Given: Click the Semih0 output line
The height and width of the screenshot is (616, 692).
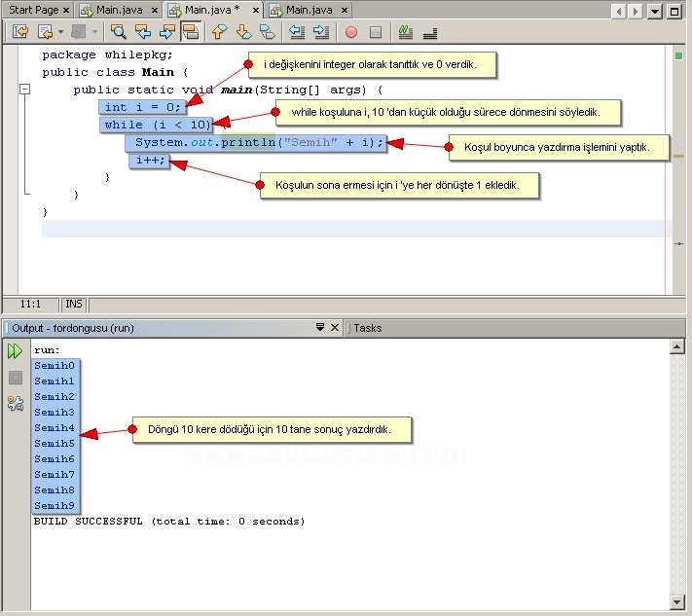Looking at the screenshot, I should tap(55, 366).
